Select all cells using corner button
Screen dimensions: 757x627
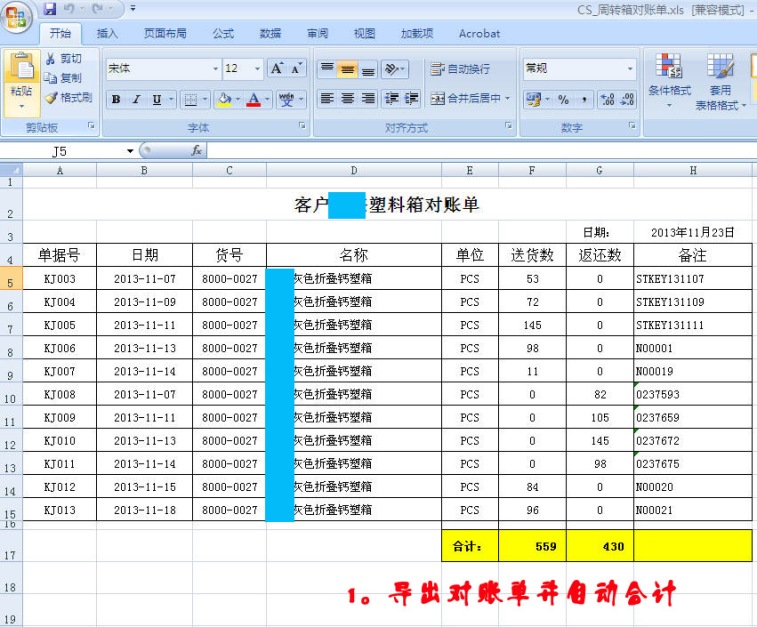[11, 170]
